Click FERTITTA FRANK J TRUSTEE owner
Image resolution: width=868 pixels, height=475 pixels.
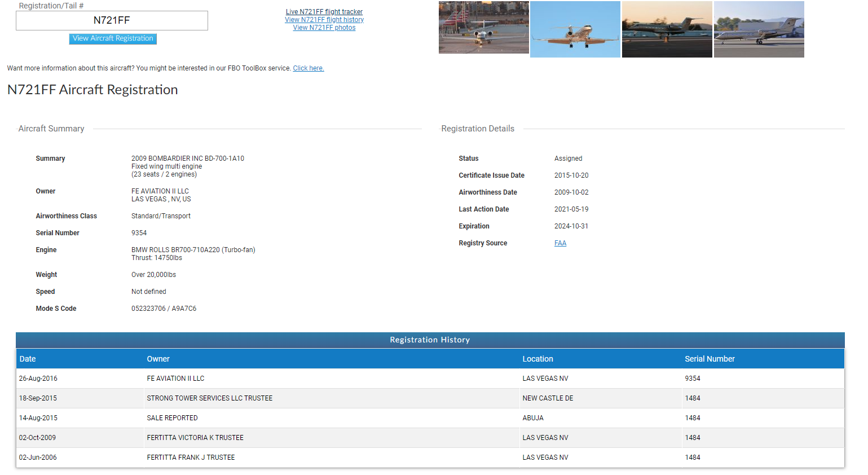[x=191, y=458]
